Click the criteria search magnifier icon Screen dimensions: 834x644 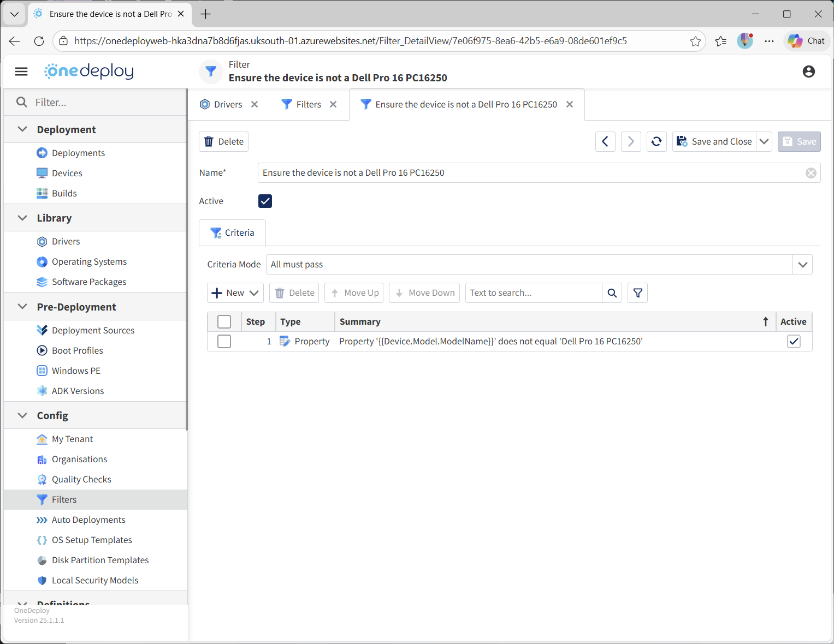coord(612,293)
